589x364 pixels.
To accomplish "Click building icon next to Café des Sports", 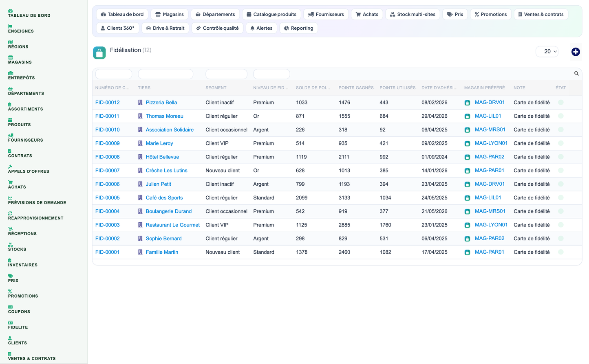I will tap(140, 198).
